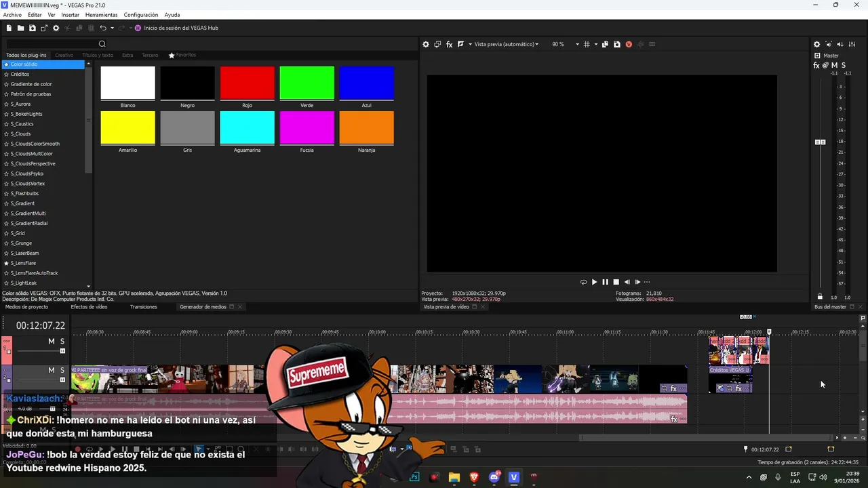Open more preview transport options

(x=647, y=282)
